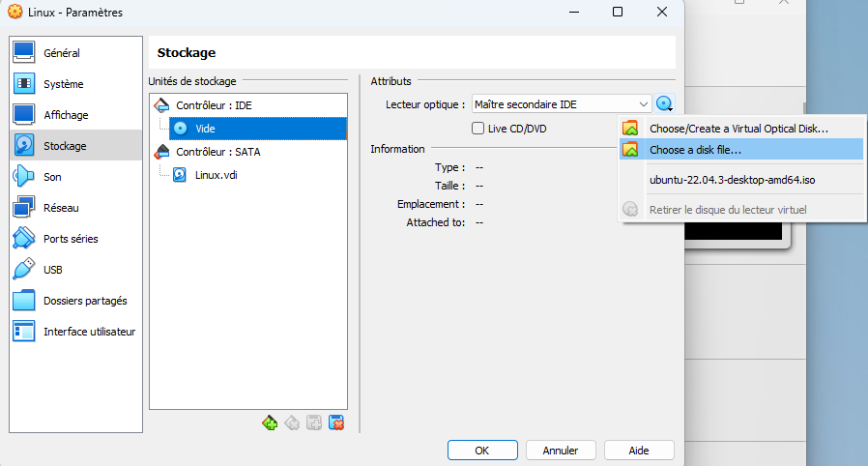
Task: Click the SATA controller icon
Action: [x=161, y=152]
